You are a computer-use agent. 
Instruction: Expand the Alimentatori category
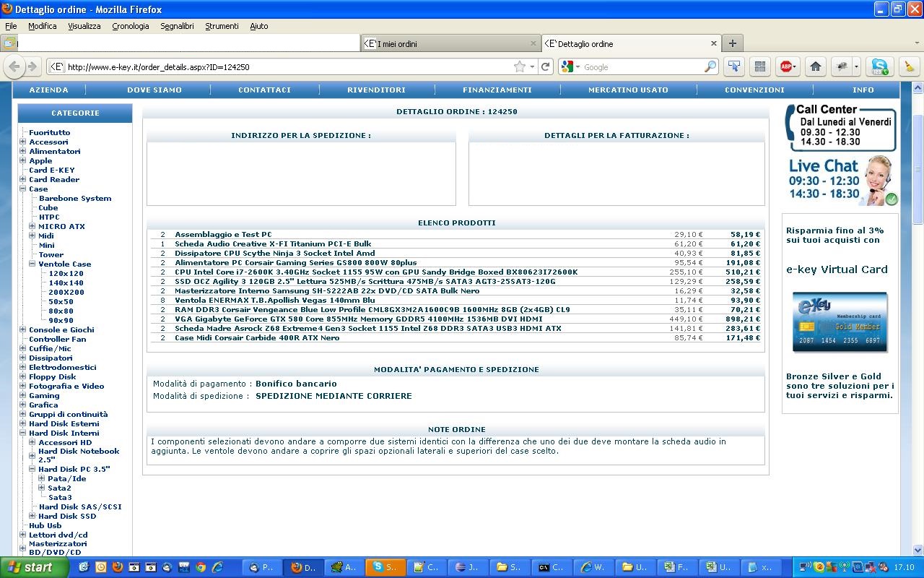point(22,151)
